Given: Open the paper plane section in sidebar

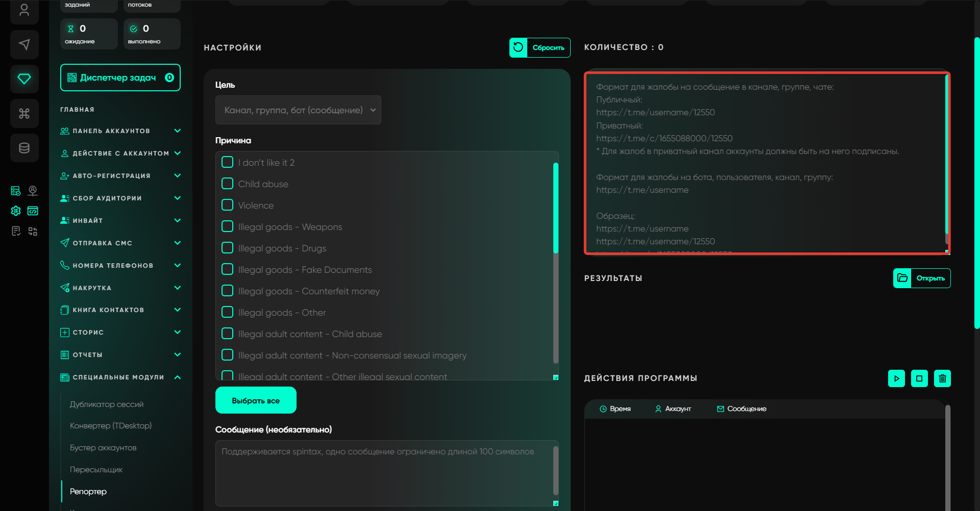Looking at the screenshot, I should pos(24,44).
